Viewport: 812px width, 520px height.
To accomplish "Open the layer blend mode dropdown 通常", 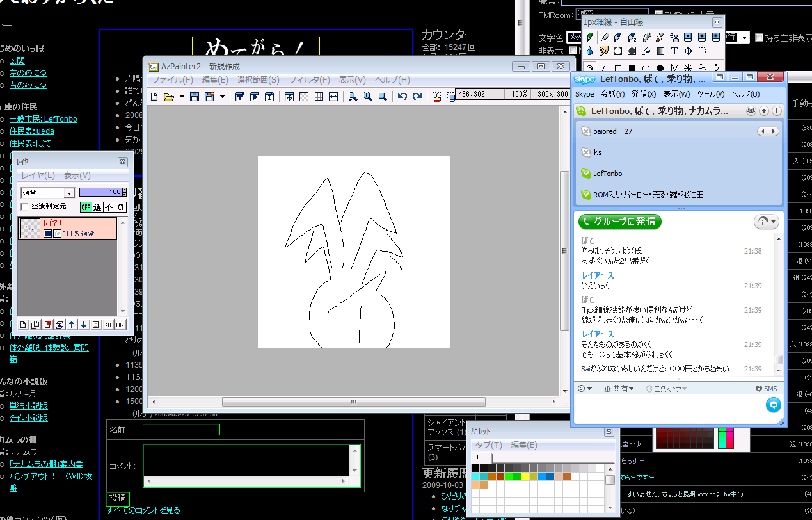I will [x=47, y=193].
